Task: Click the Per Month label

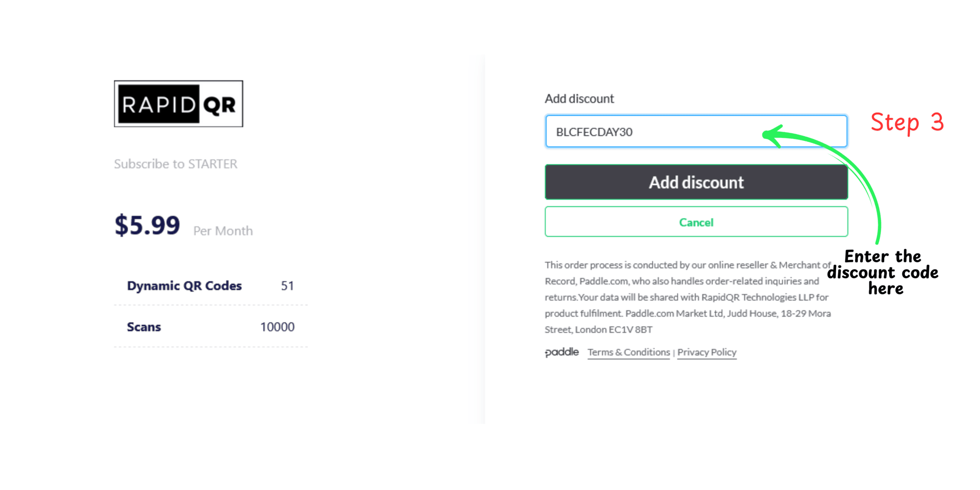Action: [223, 231]
